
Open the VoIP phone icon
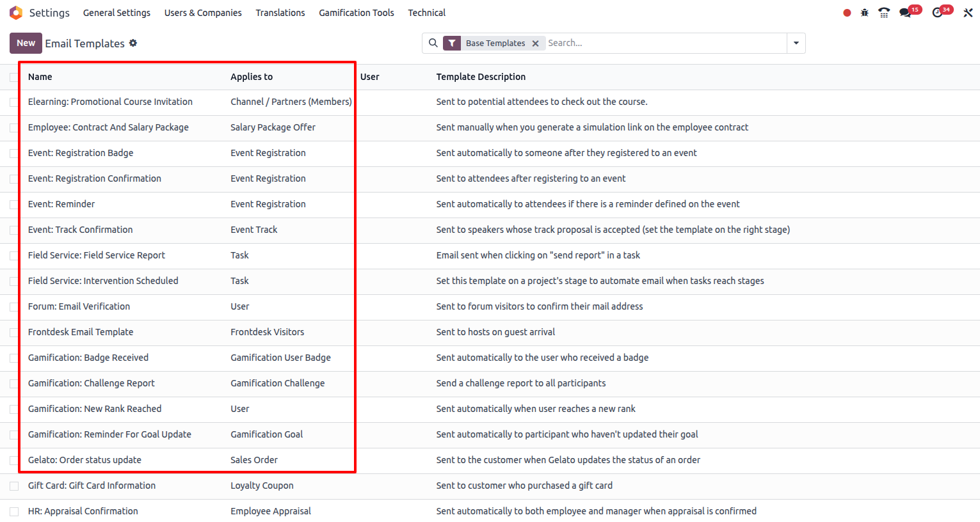(x=884, y=13)
